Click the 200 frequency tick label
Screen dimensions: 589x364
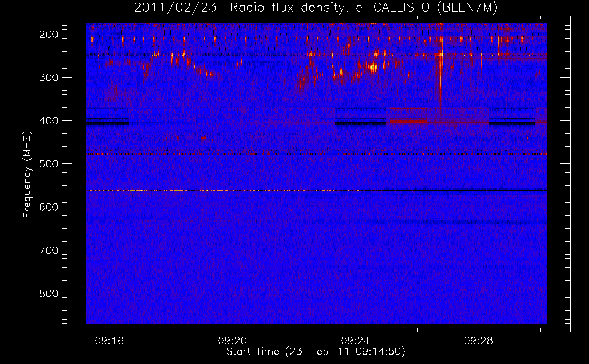click(49, 34)
